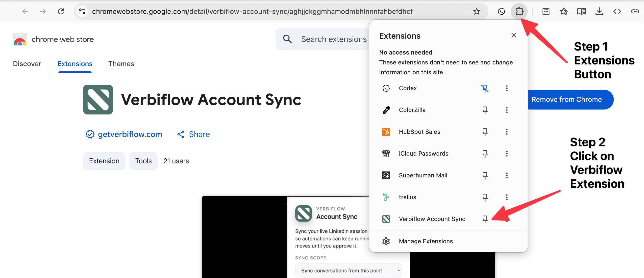Click the Tools category chip
This screenshot has width=644, height=278.
[143, 161]
